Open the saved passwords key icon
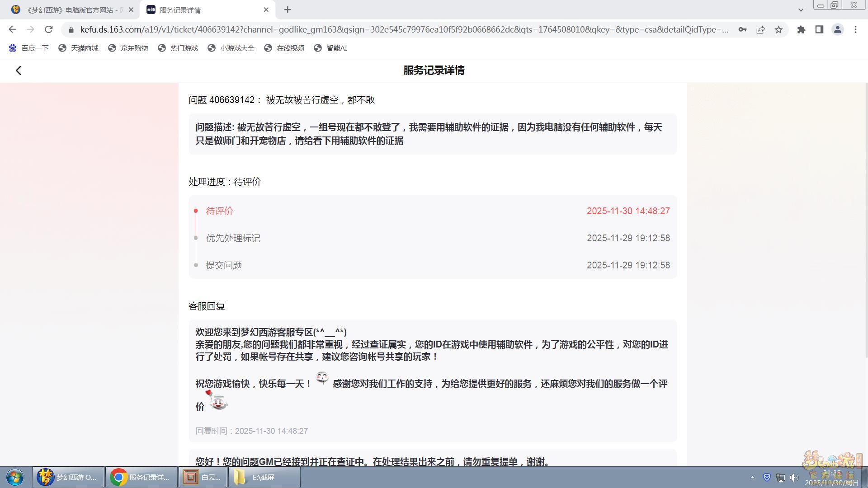This screenshot has height=488, width=868. [x=742, y=29]
